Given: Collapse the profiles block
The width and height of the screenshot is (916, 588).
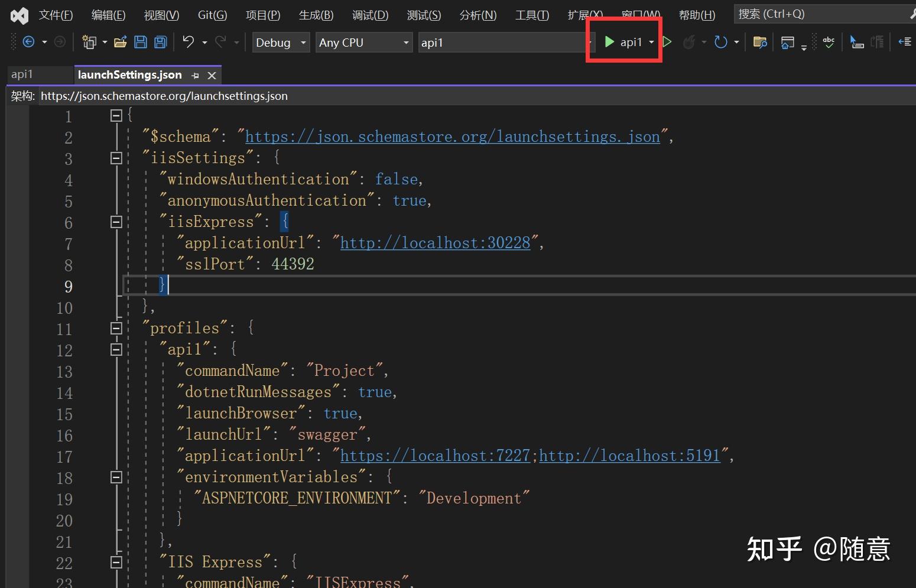Looking at the screenshot, I should click(116, 329).
